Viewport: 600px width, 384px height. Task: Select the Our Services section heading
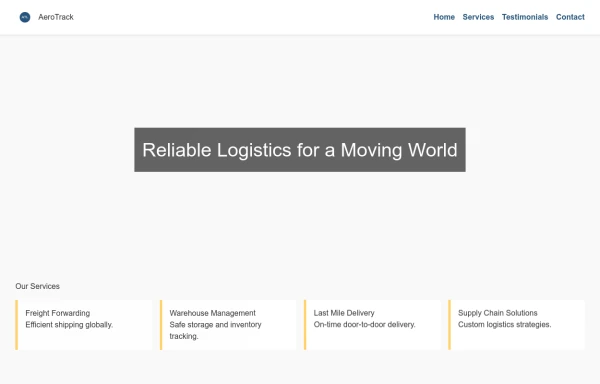(38, 286)
